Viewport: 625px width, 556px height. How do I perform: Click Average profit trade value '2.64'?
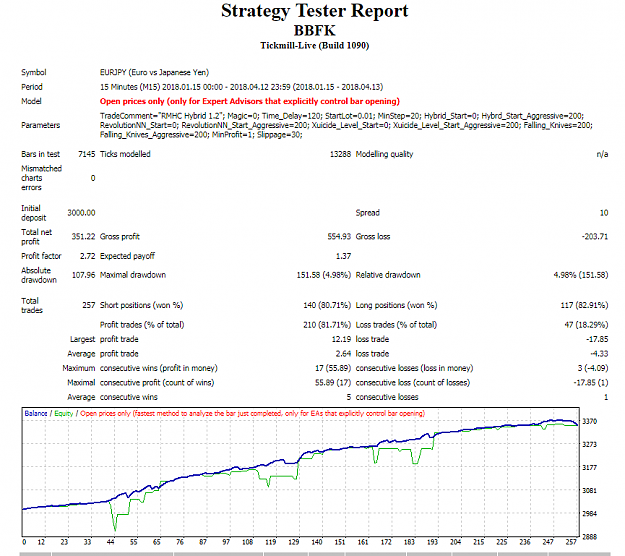point(343,354)
